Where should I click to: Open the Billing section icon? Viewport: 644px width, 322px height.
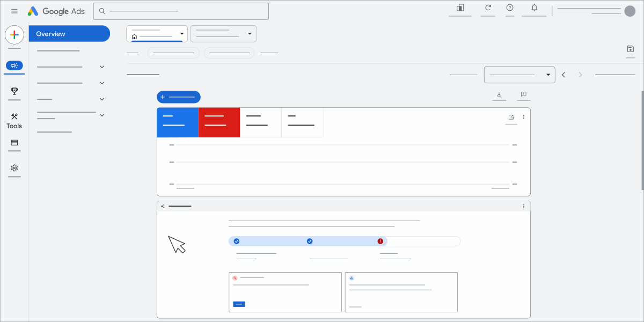(x=14, y=143)
